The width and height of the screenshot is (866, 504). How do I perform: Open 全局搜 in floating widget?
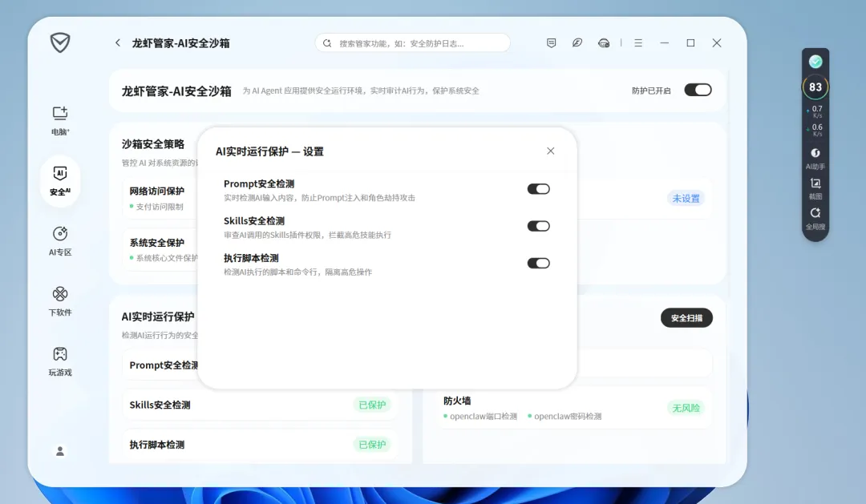pyautogui.click(x=815, y=219)
